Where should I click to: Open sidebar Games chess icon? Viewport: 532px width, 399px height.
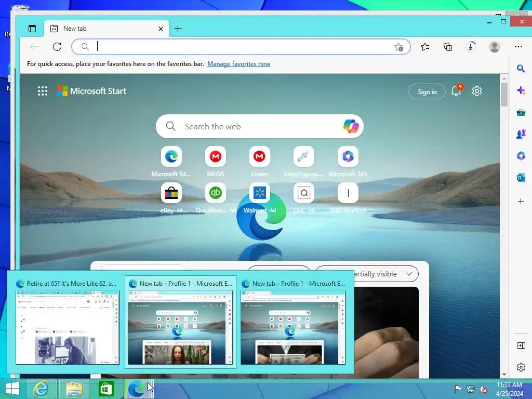coord(521,134)
